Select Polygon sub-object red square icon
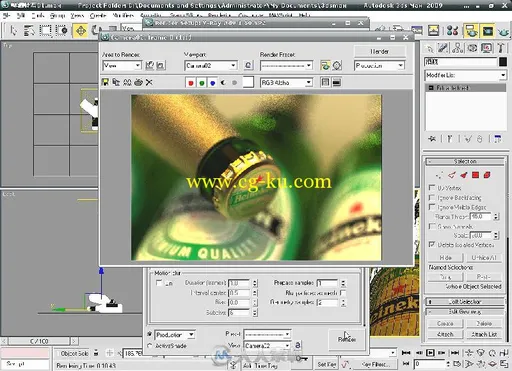 tap(475, 175)
